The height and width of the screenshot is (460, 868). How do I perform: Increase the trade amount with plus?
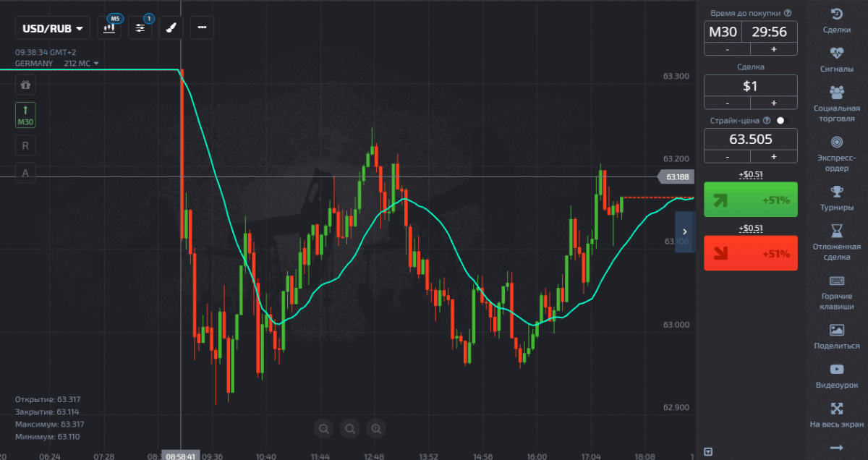click(x=773, y=103)
